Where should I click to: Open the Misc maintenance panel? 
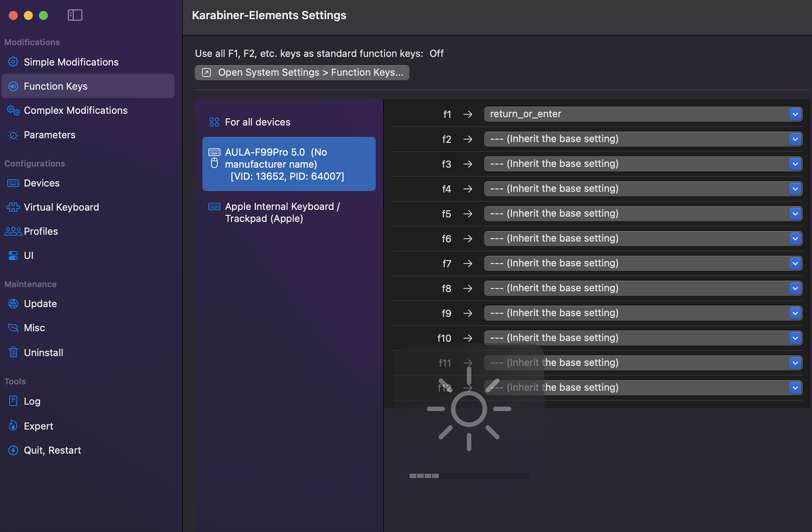[x=33, y=328]
